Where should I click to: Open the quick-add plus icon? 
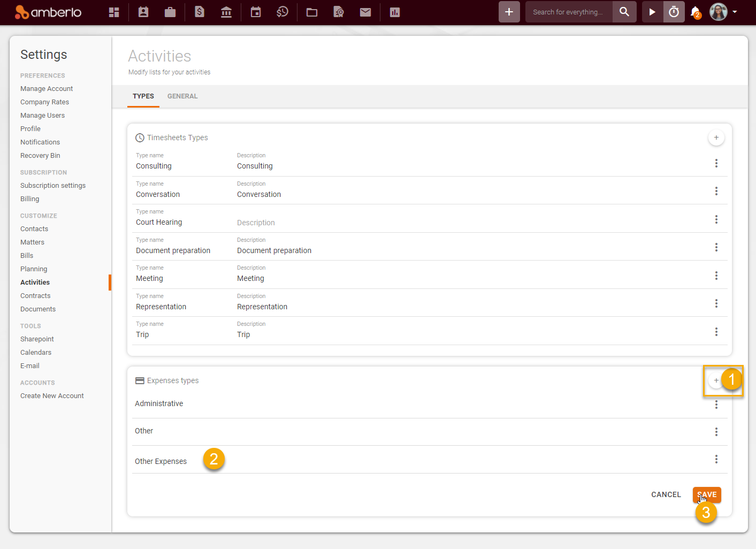(508, 11)
